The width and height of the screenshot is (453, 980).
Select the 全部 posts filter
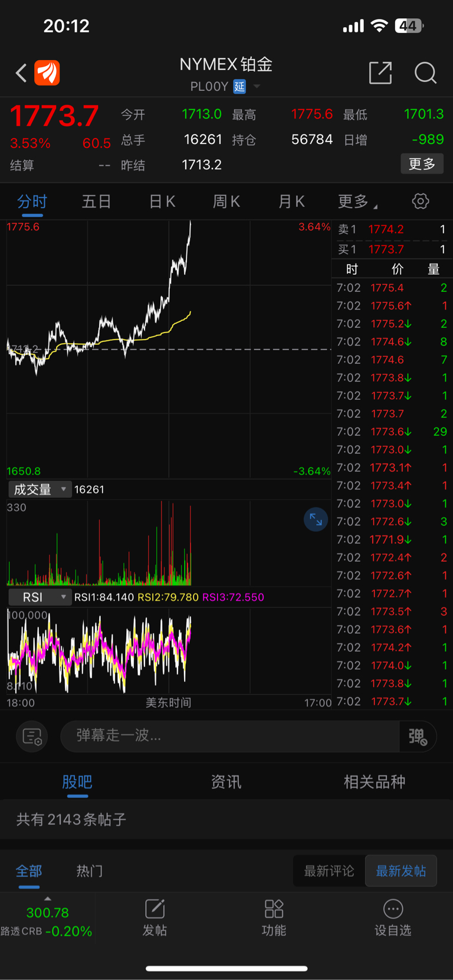(29, 871)
